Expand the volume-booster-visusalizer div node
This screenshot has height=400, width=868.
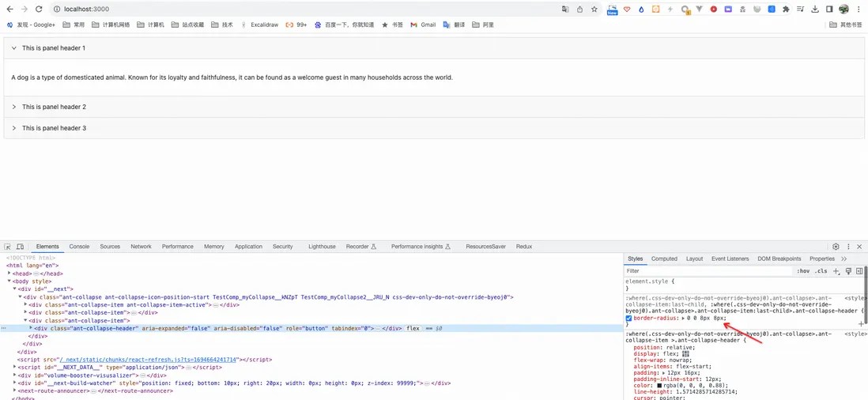[15, 375]
